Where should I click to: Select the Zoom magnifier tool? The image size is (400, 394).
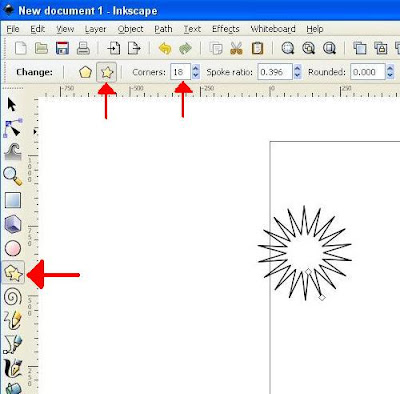tap(13, 176)
